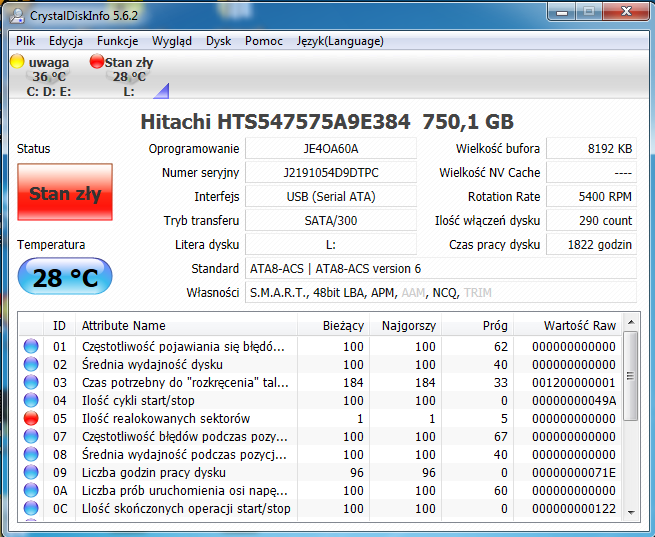Click the serial number field J2191054D9DTPC
655x537 pixels.
pyautogui.click(x=331, y=172)
